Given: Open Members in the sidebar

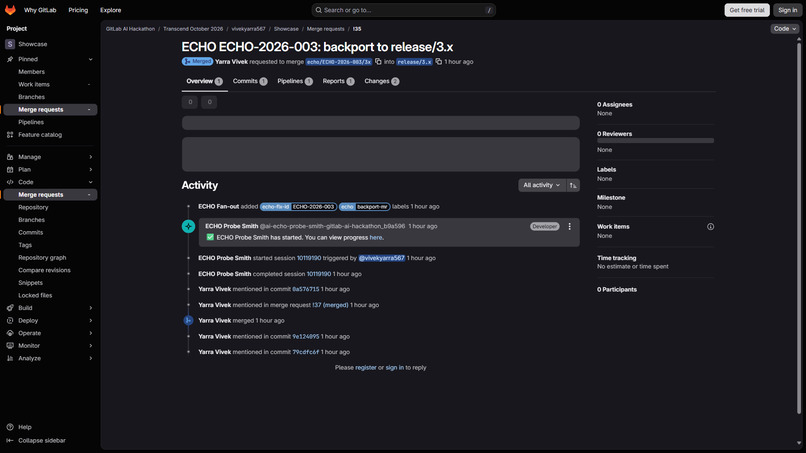Looking at the screenshot, I should pyautogui.click(x=31, y=72).
